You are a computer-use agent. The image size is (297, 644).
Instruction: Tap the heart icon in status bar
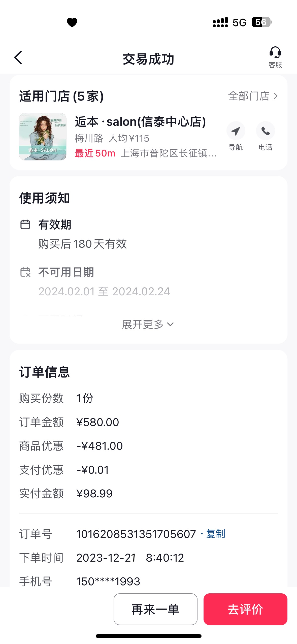point(72,22)
